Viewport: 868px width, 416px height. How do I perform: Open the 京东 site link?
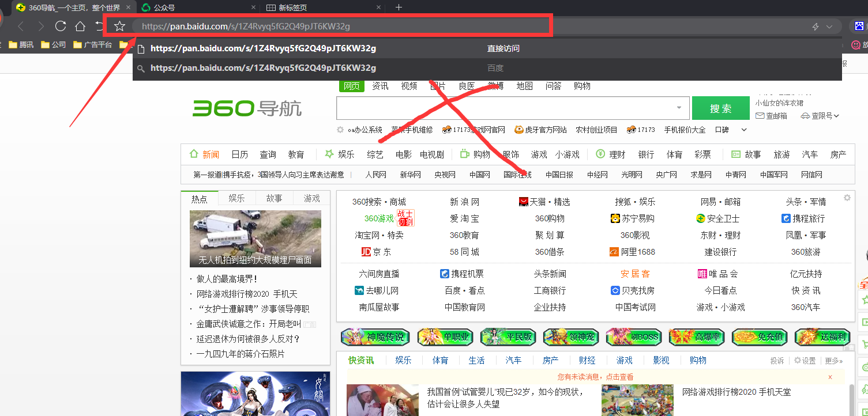coord(376,252)
